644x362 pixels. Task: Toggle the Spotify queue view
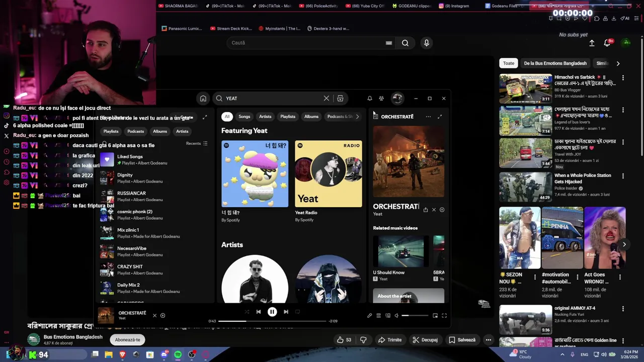(x=378, y=315)
